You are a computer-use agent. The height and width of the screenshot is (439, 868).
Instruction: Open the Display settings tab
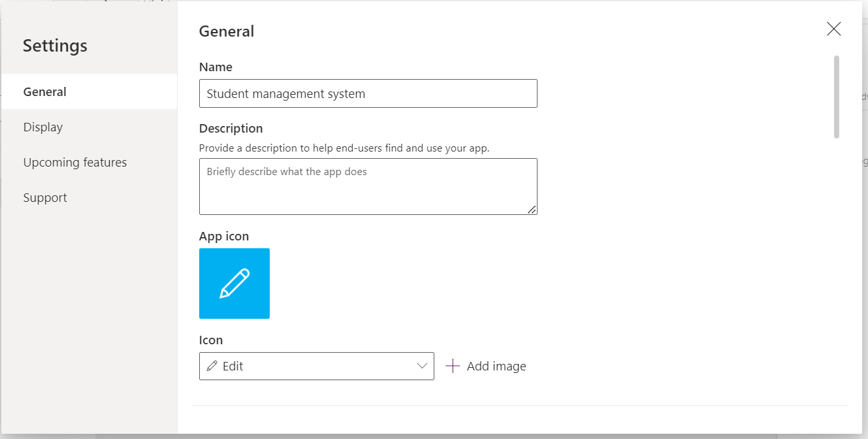89,127
